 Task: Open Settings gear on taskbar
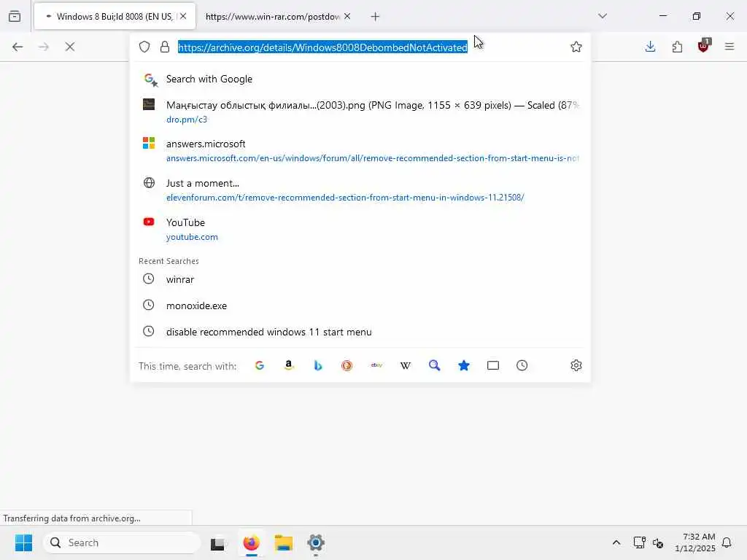point(316,542)
